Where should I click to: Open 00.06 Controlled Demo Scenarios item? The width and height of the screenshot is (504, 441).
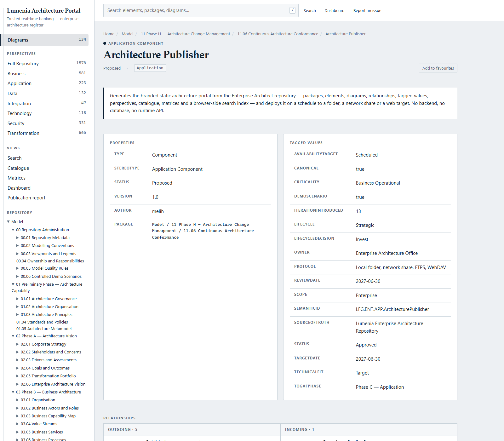(51, 277)
